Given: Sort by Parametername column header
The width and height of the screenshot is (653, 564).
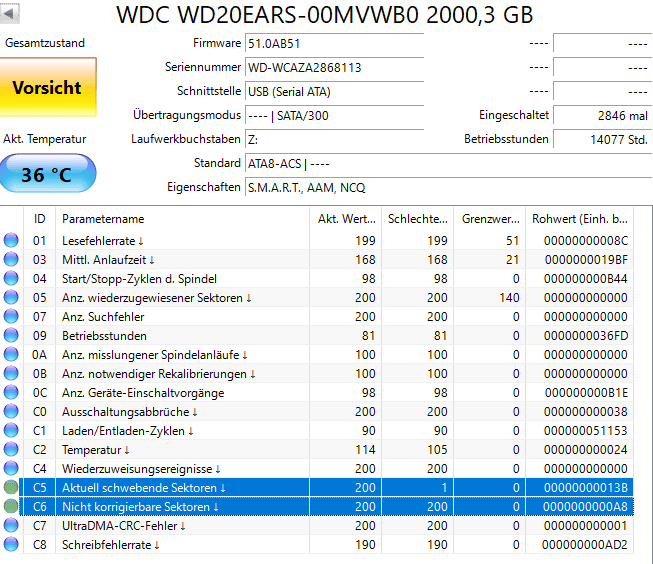Looking at the screenshot, I should (182, 219).
